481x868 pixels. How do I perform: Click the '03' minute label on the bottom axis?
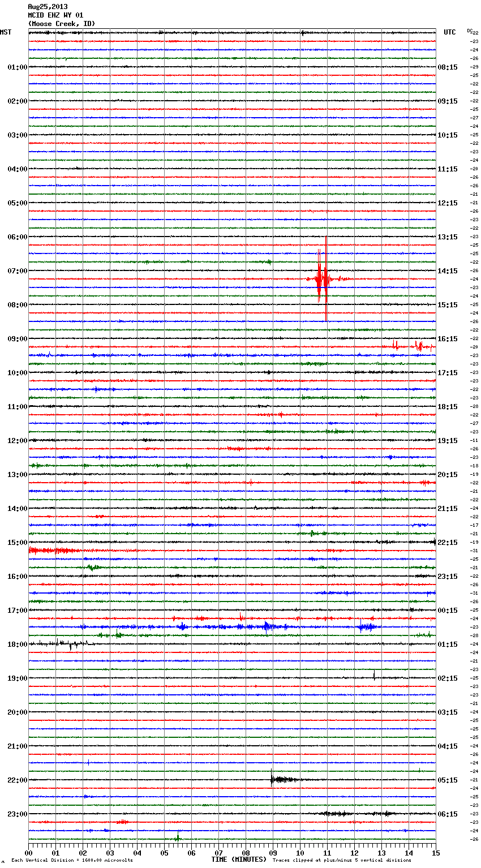(x=110, y=853)
